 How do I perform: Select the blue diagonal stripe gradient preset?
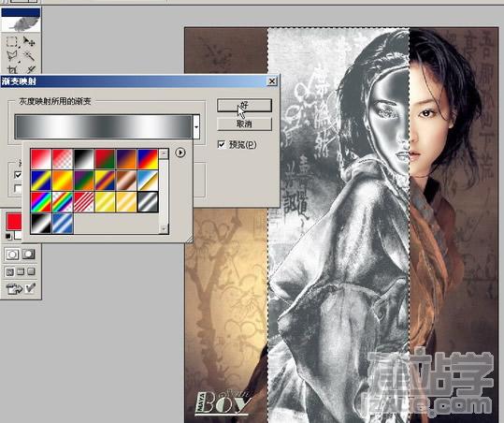[63, 224]
